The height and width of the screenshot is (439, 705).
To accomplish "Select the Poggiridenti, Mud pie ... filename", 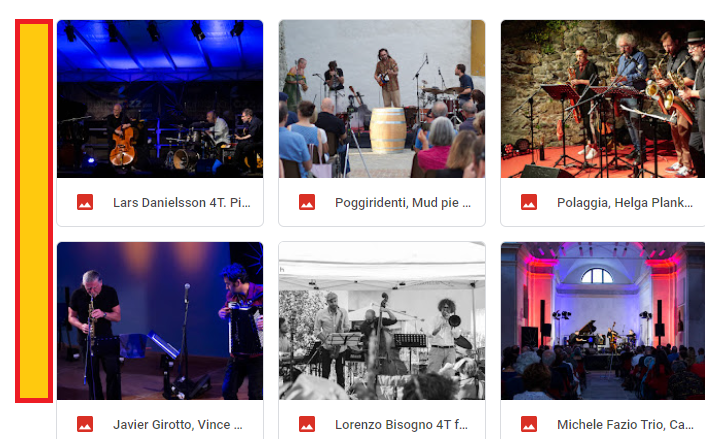I will (403, 203).
